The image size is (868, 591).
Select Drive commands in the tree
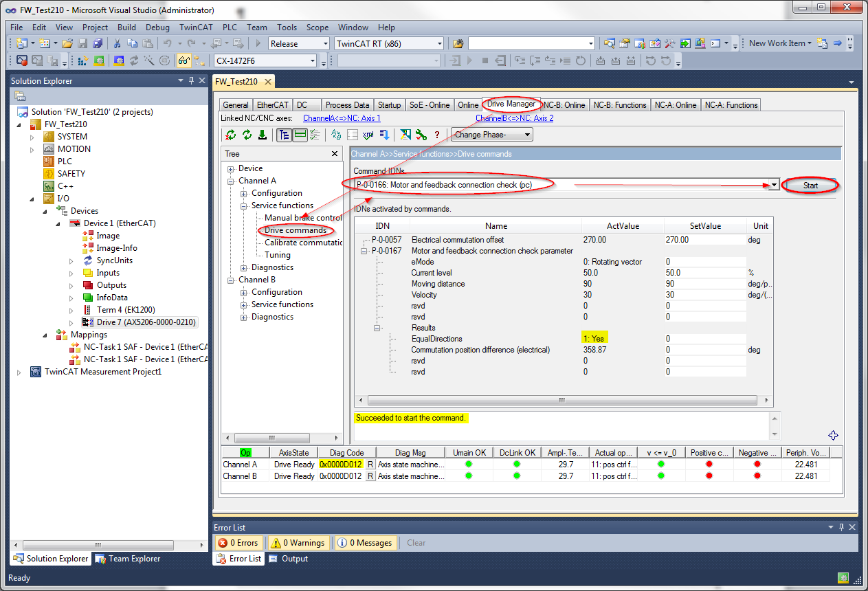[296, 230]
